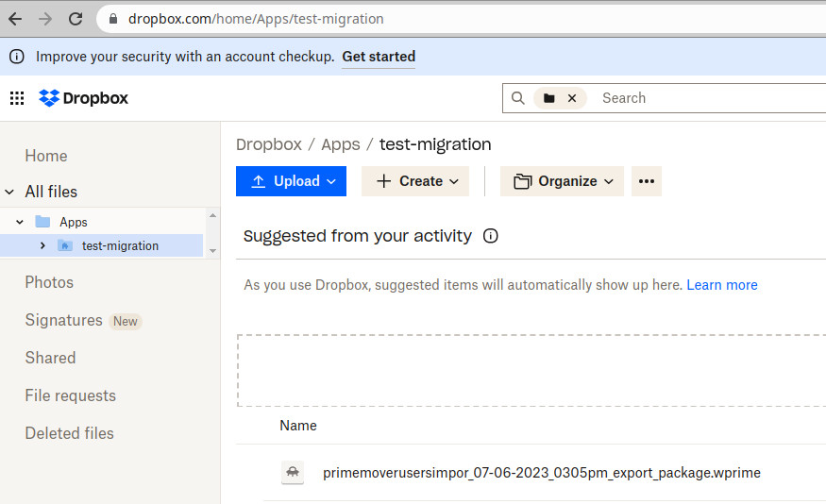Open the Create dropdown button
This screenshot has height=504, width=826.
pos(415,181)
